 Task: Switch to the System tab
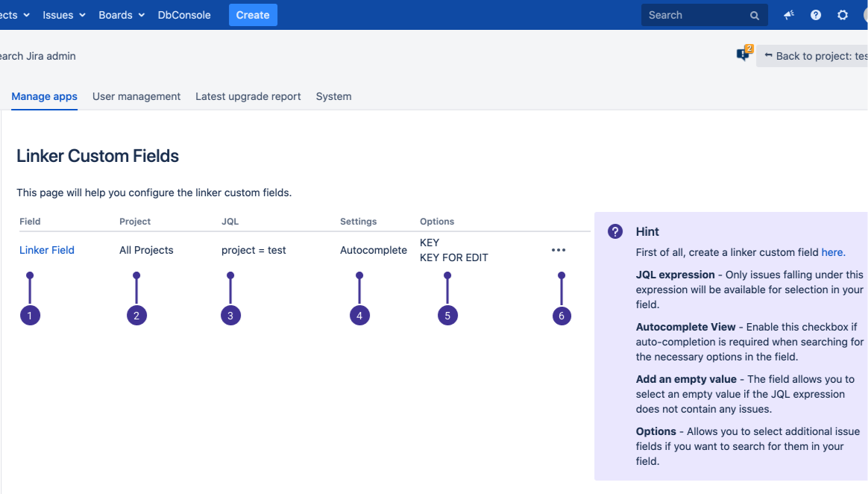(x=334, y=96)
